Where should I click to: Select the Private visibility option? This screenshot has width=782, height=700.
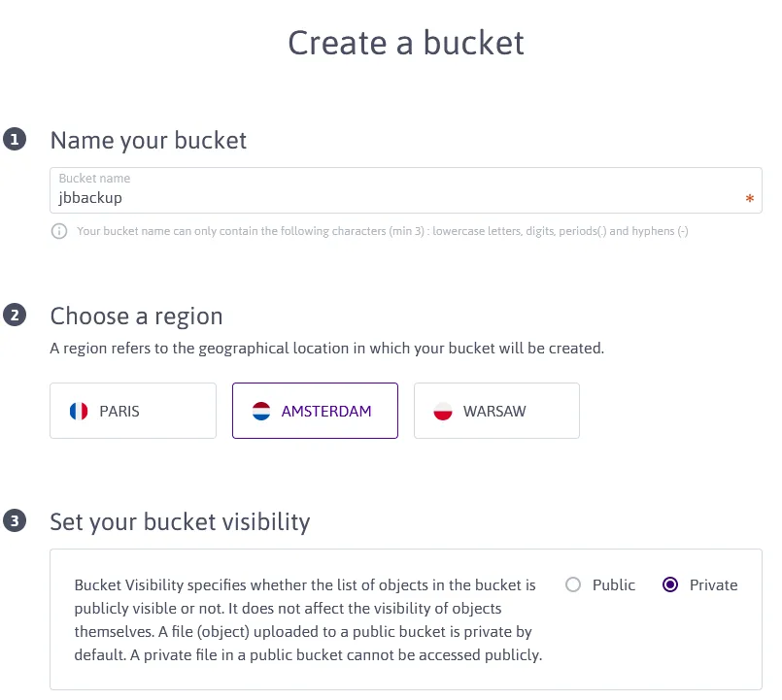click(669, 584)
